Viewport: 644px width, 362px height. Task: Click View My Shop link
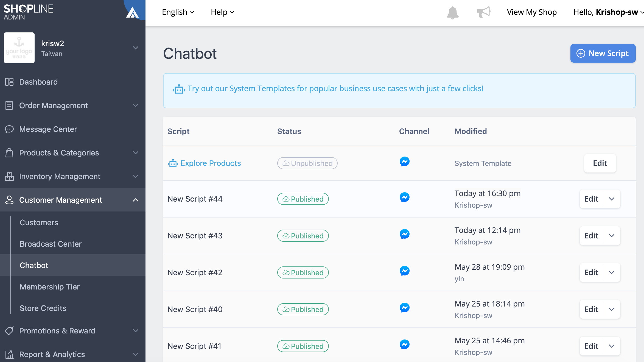point(532,12)
